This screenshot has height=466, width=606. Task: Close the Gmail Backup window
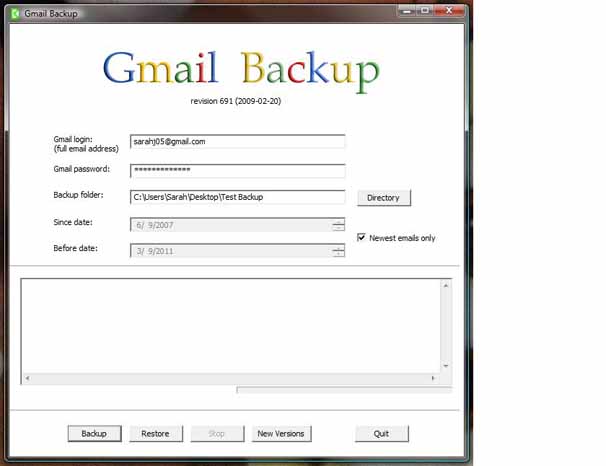click(449, 11)
